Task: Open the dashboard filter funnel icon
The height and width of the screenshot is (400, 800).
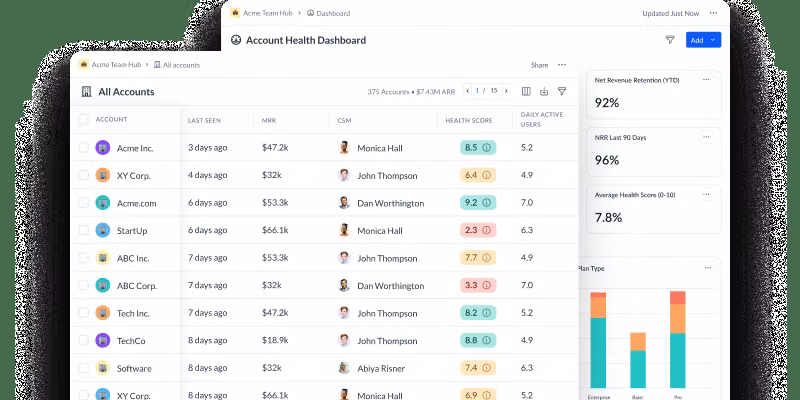Action: (x=670, y=40)
